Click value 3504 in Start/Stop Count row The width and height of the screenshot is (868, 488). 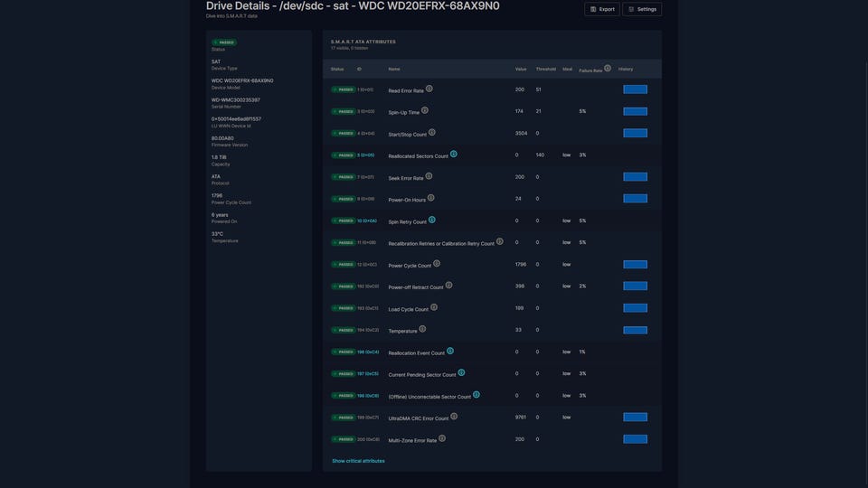521,134
